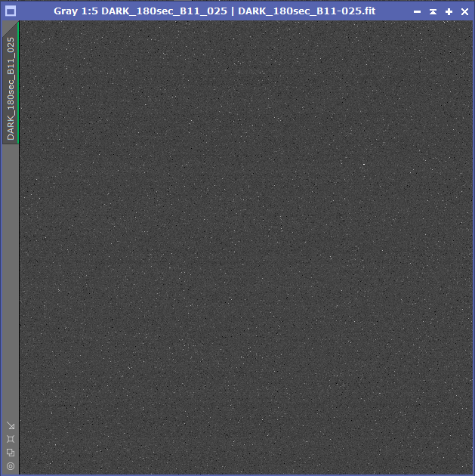Click the DARK_180sec_B11-025.fit filename in title bar
This screenshot has height=476, width=475.
click(306, 11)
